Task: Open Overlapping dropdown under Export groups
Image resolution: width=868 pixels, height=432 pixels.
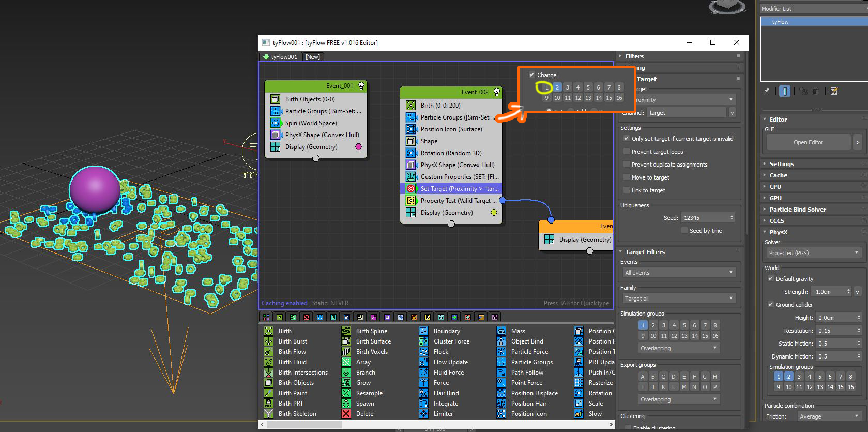Action: click(x=679, y=399)
